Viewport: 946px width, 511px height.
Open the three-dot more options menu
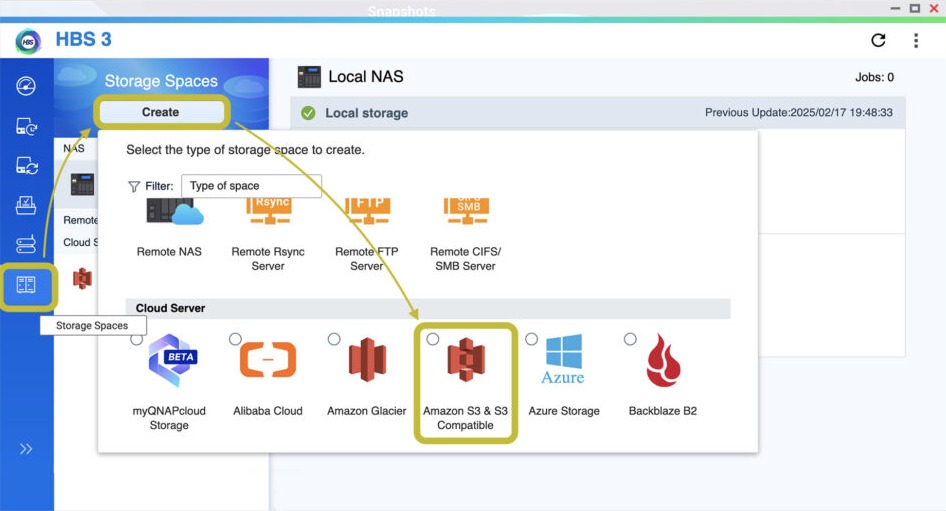pos(916,40)
